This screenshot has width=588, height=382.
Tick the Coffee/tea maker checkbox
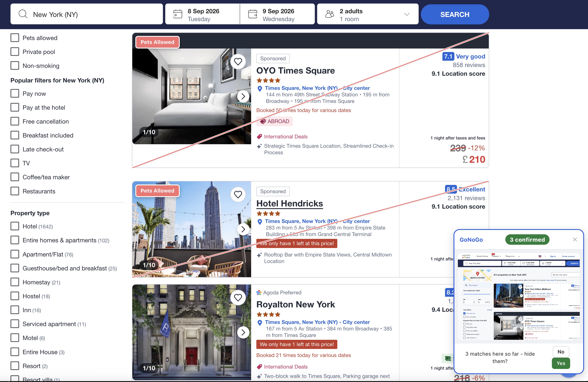[15, 177]
